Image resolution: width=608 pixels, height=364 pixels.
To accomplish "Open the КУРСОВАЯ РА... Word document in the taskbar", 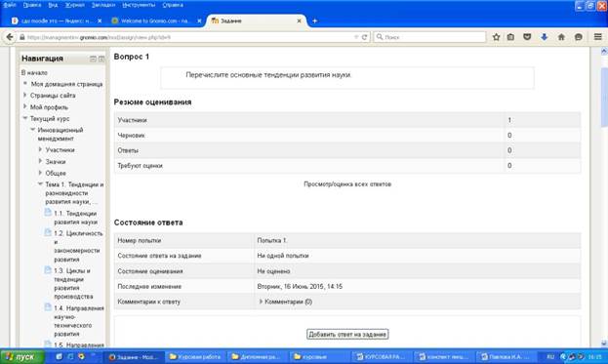I will tap(381, 356).
